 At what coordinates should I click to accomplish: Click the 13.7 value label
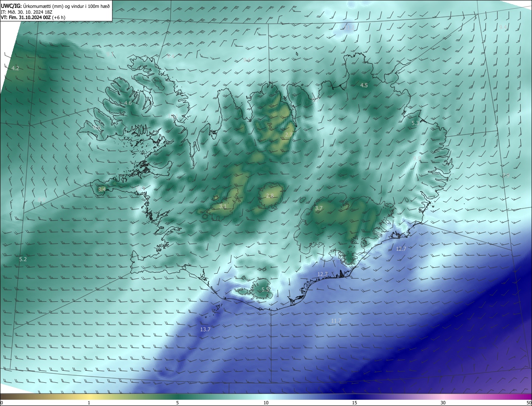(205, 329)
